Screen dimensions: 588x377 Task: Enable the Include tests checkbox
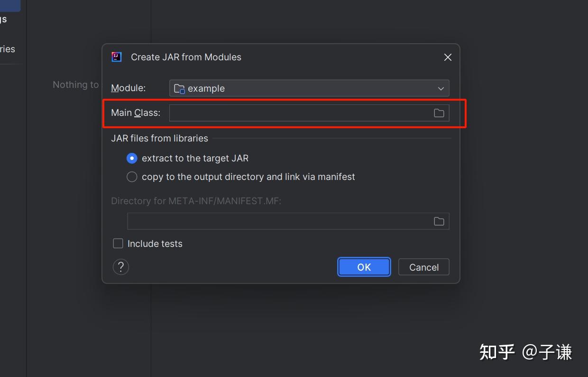click(x=118, y=243)
